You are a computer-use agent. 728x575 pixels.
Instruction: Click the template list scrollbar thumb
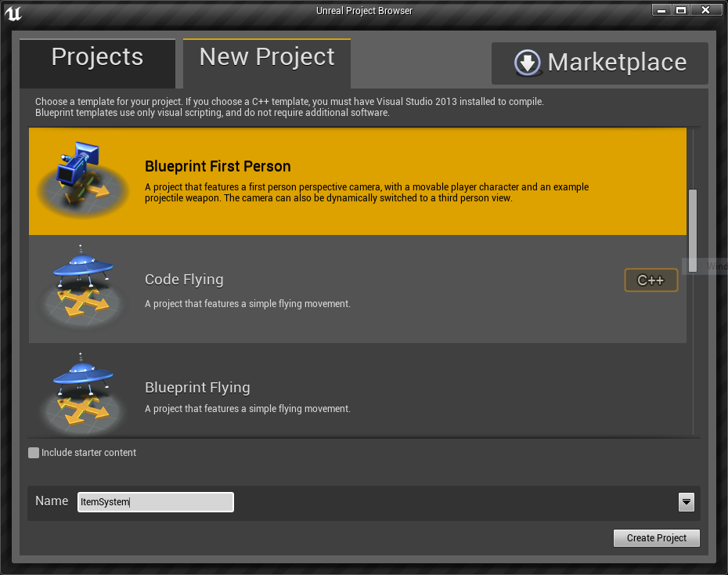(x=693, y=230)
